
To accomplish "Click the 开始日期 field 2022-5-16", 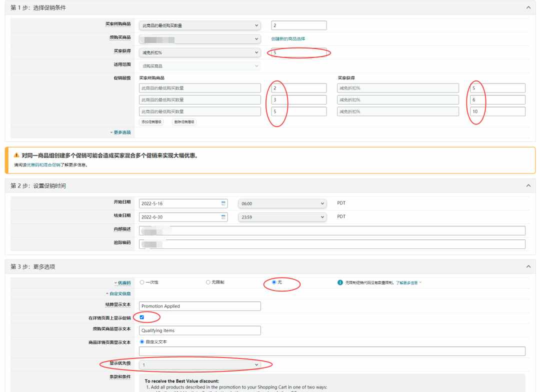I will pyautogui.click(x=183, y=203).
